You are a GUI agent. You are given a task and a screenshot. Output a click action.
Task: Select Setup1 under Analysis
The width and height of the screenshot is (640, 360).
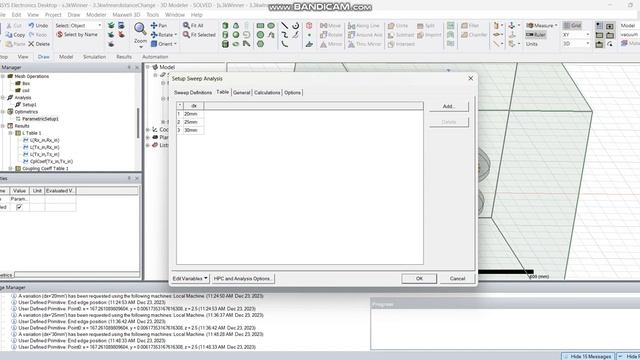(x=29, y=104)
